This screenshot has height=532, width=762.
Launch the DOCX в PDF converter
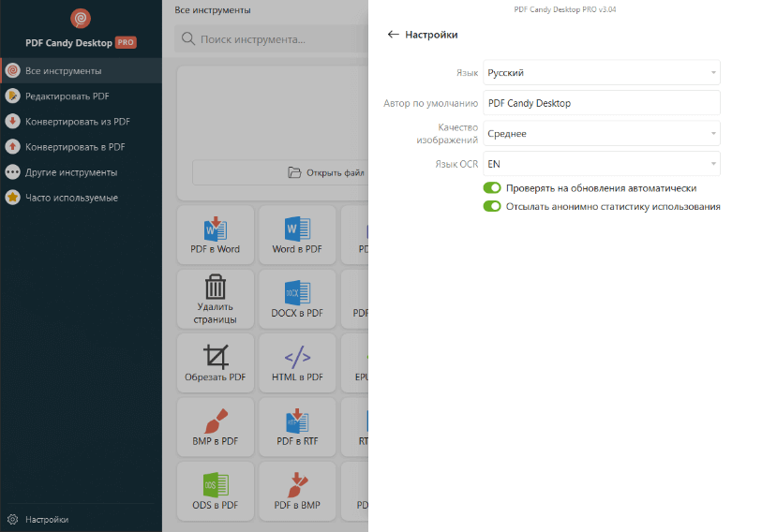[x=297, y=299]
